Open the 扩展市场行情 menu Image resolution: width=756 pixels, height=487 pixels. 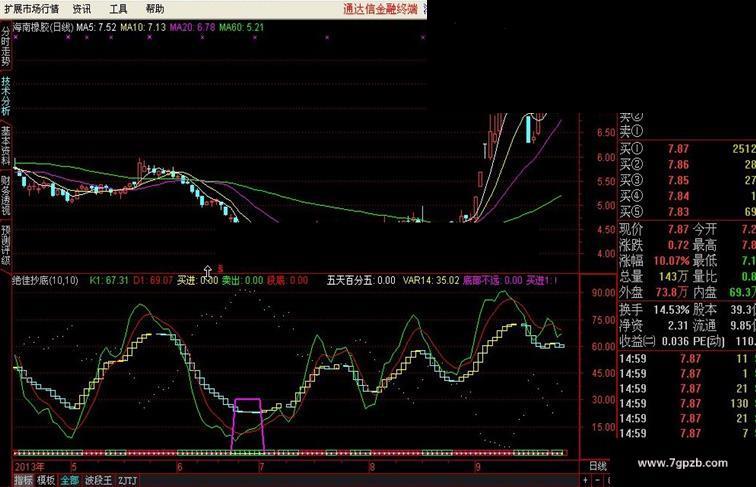coord(32,9)
